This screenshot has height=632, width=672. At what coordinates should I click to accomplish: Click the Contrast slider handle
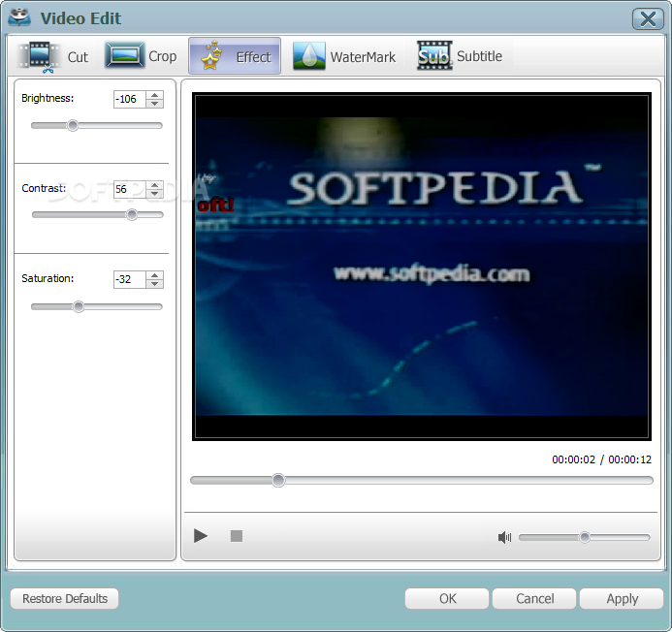(x=132, y=214)
